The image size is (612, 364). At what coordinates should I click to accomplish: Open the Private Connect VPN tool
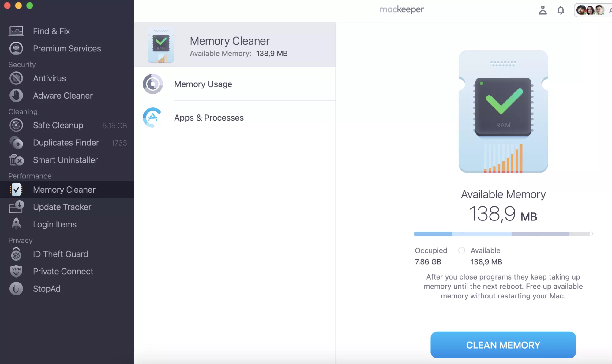[63, 271]
